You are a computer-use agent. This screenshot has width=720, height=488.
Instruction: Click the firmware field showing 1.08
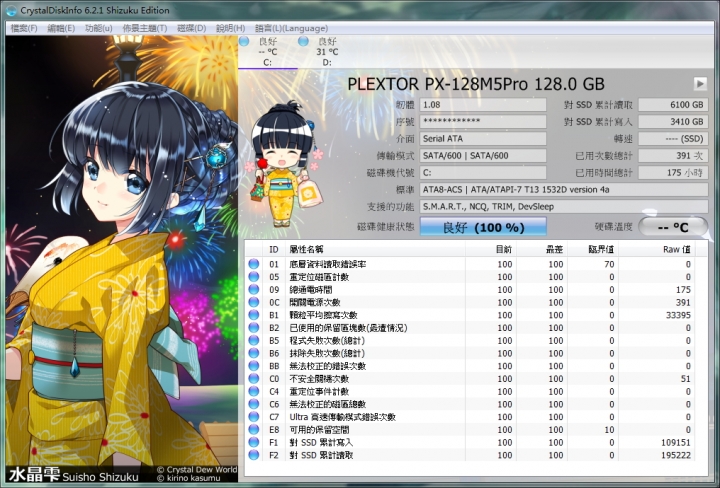pos(483,105)
